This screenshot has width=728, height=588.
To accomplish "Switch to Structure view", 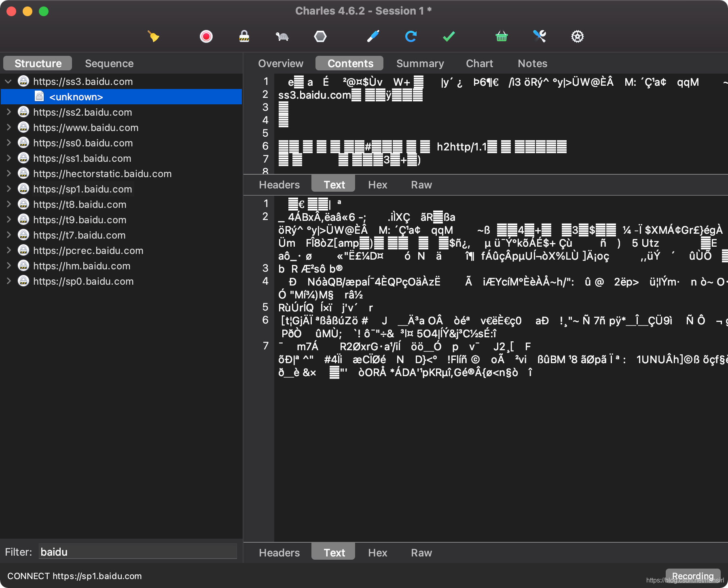I will 38,63.
